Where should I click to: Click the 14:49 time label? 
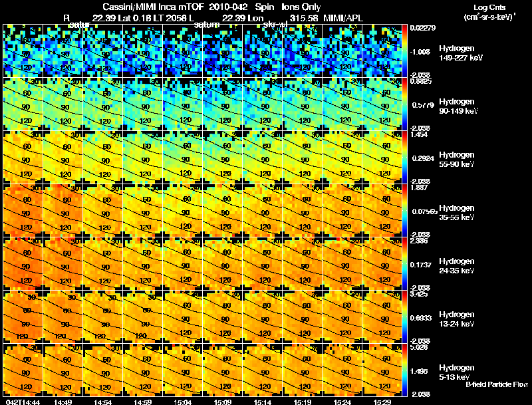(x=63, y=402)
